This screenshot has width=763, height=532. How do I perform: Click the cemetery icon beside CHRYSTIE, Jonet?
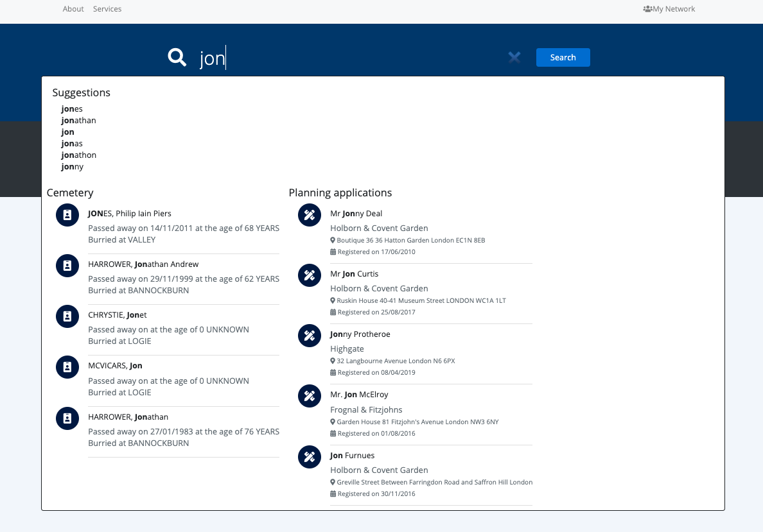tap(67, 316)
